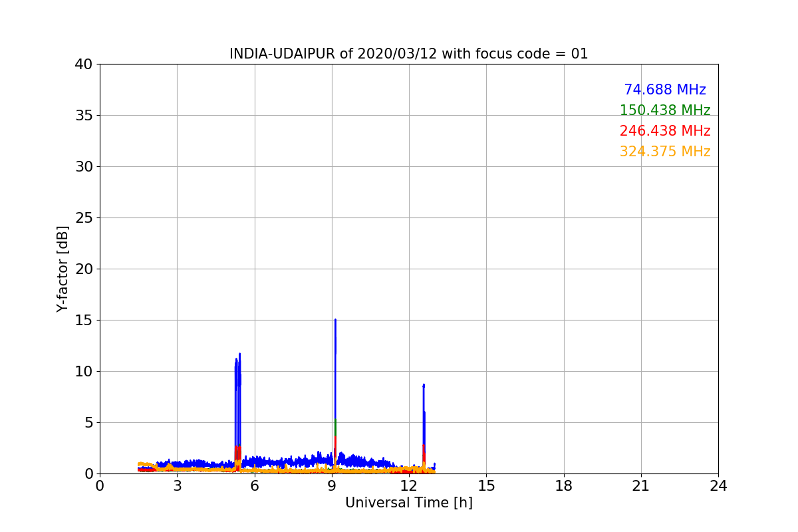Click y-axis tick label 40
This screenshot has width=798, height=532.
click(83, 65)
